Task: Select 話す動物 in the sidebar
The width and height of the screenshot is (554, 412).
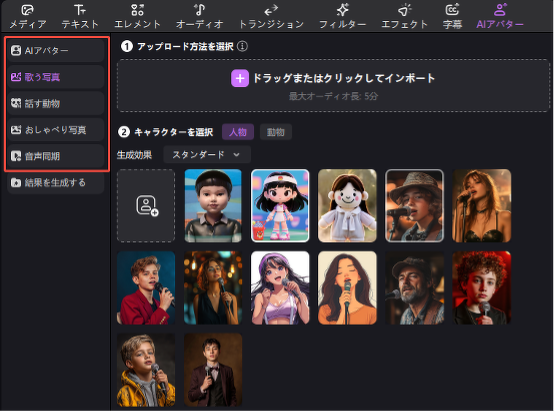Action: (x=56, y=104)
